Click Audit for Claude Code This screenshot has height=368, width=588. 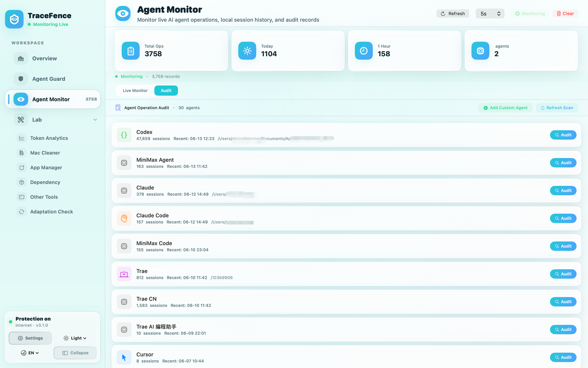point(563,218)
